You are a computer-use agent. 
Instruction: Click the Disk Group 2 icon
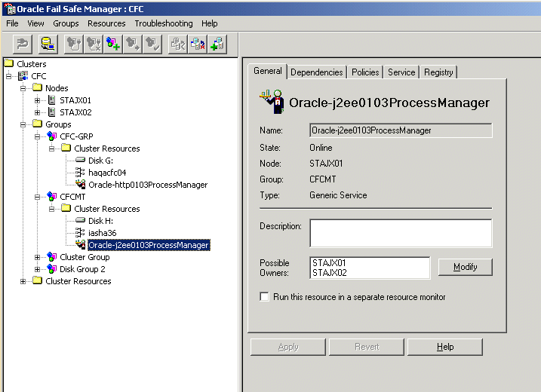pyautogui.click(x=52, y=269)
